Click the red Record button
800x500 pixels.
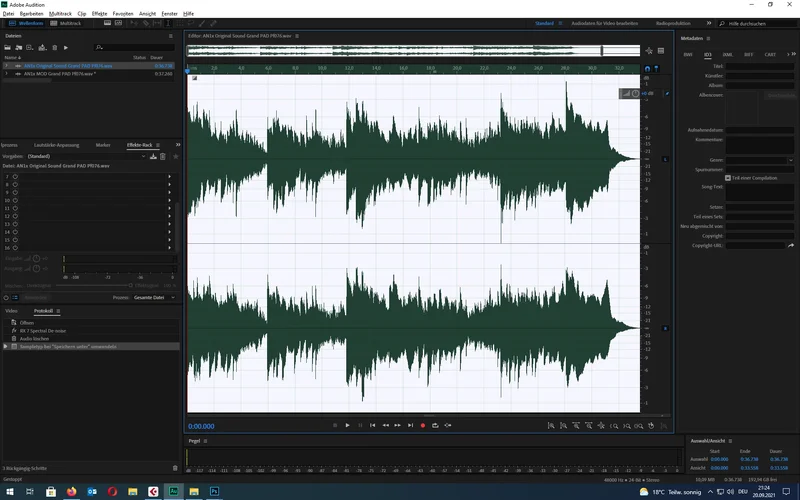422,425
